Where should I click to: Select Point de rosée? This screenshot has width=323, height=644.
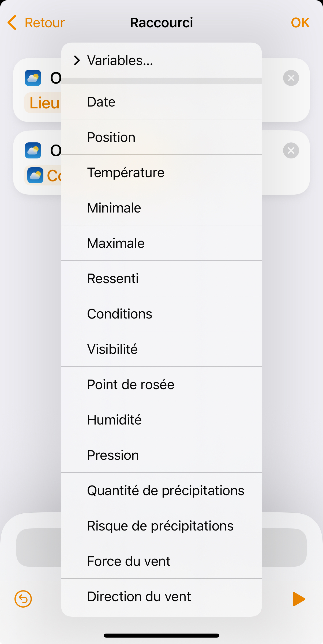tap(161, 384)
